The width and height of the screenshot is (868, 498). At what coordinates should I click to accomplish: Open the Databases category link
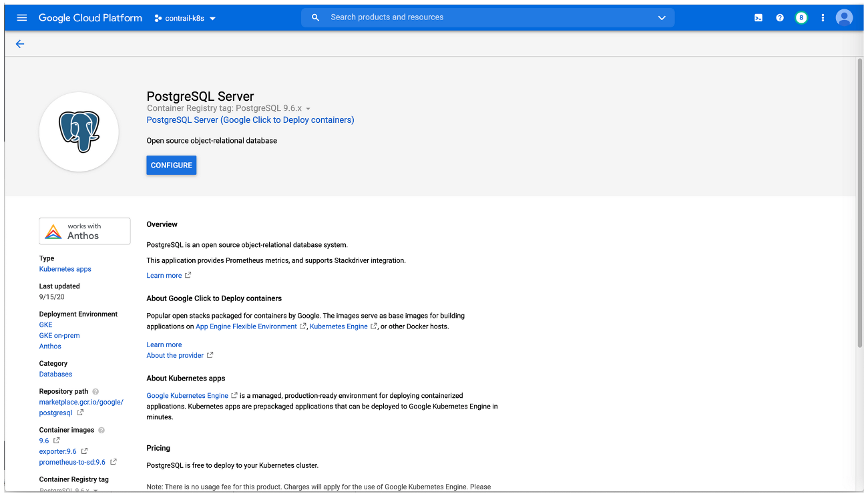coord(56,375)
